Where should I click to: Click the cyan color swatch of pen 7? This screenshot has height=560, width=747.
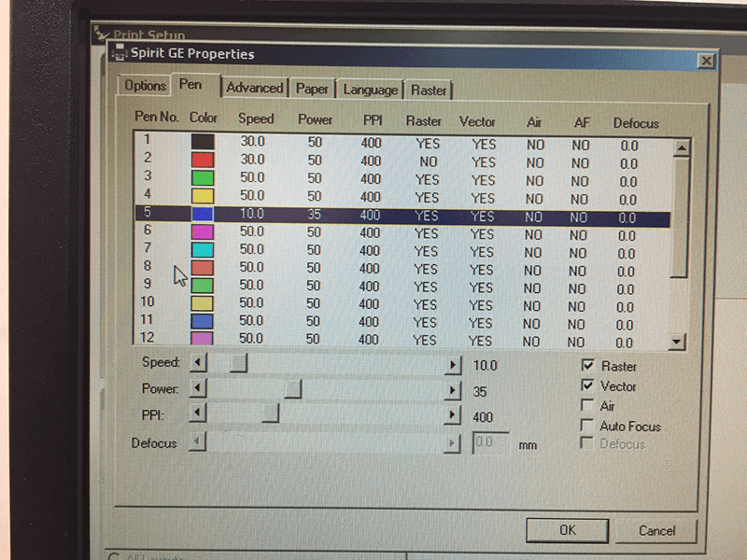pos(203,250)
